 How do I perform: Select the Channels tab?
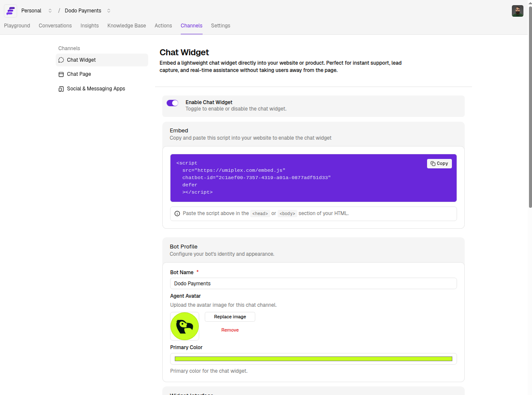[x=191, y=26]
